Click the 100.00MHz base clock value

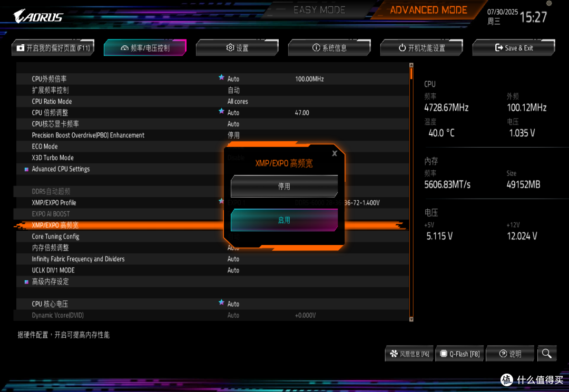pos(310,79)
